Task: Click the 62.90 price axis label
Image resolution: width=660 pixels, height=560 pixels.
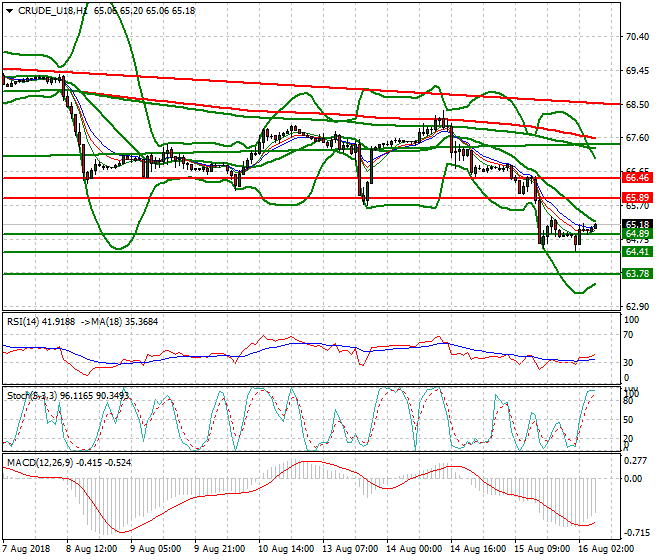Action: coord(637,307)
